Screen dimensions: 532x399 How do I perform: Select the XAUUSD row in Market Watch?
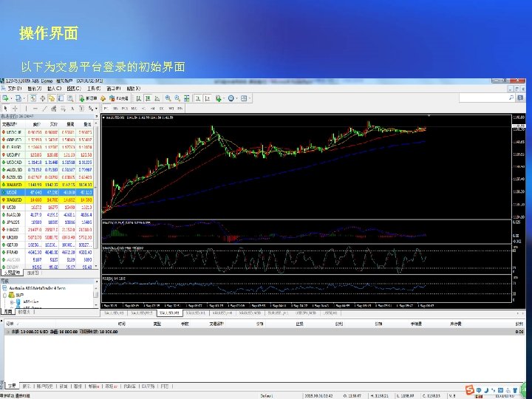47,185
